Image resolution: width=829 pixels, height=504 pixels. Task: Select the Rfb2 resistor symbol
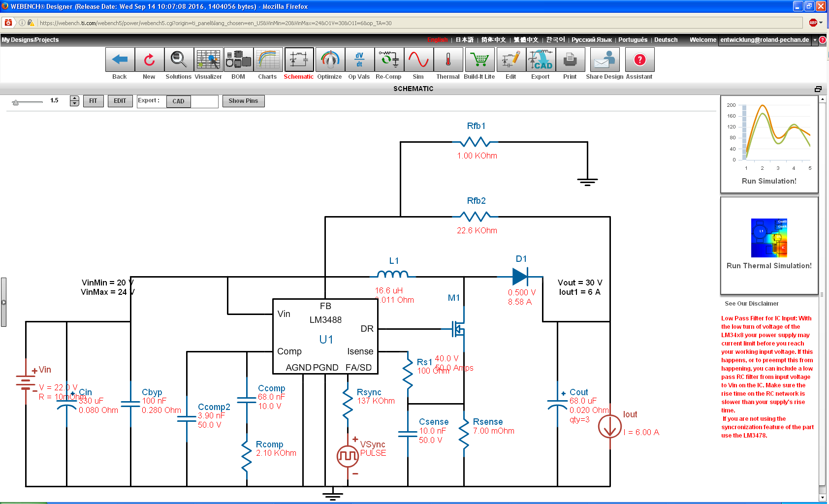(476, 217)
